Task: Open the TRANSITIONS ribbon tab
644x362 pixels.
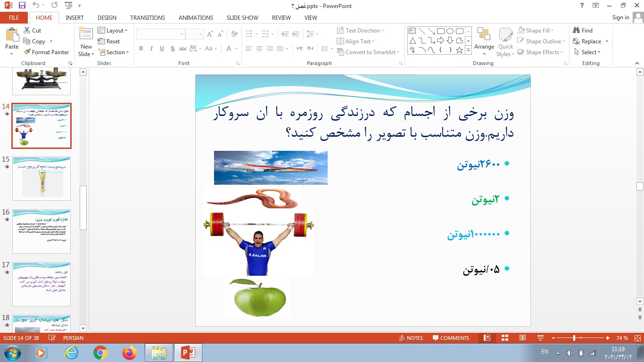Action: coord(148,17)
